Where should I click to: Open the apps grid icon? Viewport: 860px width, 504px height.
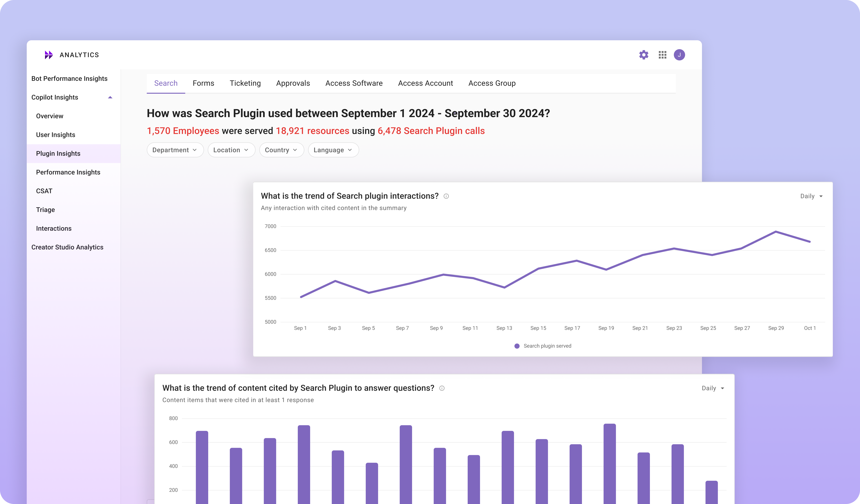[662, 55]
